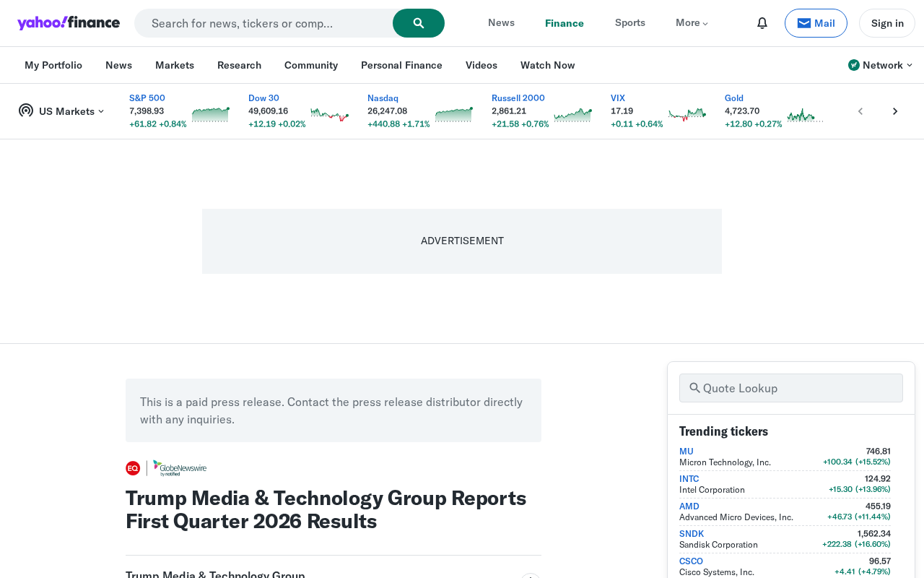This screenshot has width=924, height=578.
Task: Click the Russell 2000 sparkline chart
Action: click(x=573, y=114)
